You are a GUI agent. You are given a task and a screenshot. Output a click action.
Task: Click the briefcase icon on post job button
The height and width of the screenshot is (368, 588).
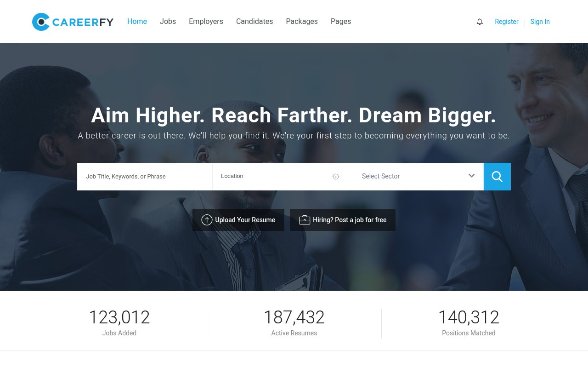click(305, 220)
